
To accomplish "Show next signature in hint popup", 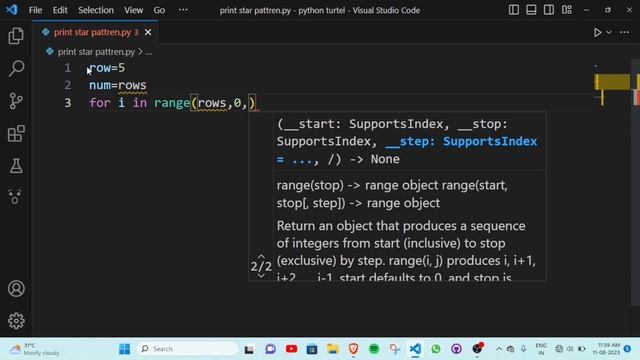I will (x=261, y=276).
